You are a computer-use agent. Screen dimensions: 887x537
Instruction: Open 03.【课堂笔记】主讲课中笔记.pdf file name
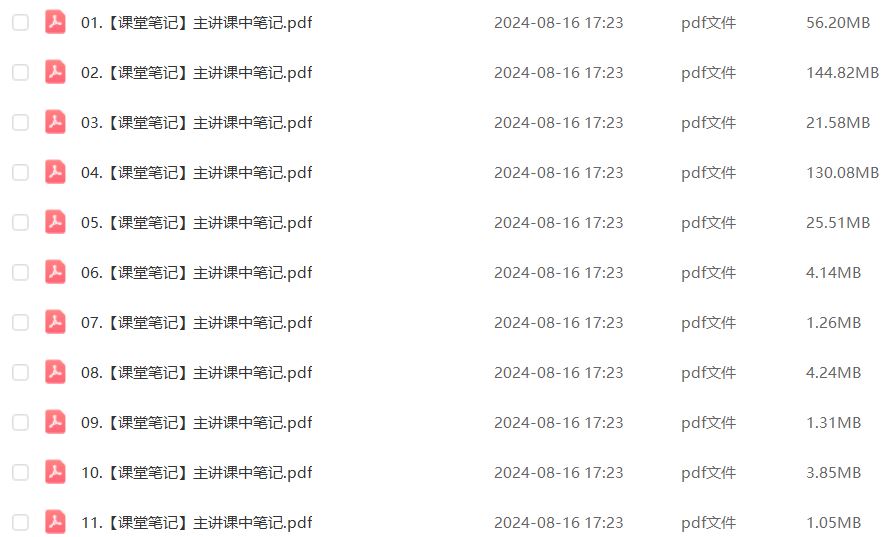pos(196,123)
